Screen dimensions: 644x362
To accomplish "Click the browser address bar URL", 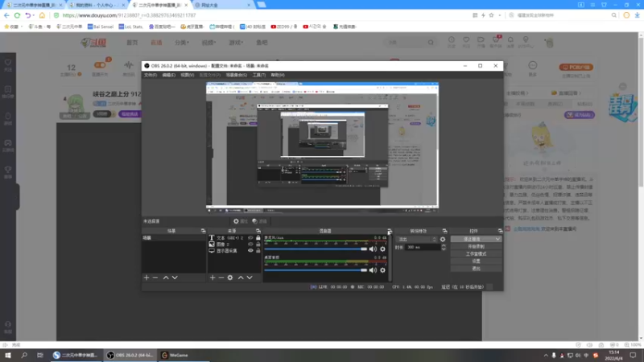I will (129, 15).
